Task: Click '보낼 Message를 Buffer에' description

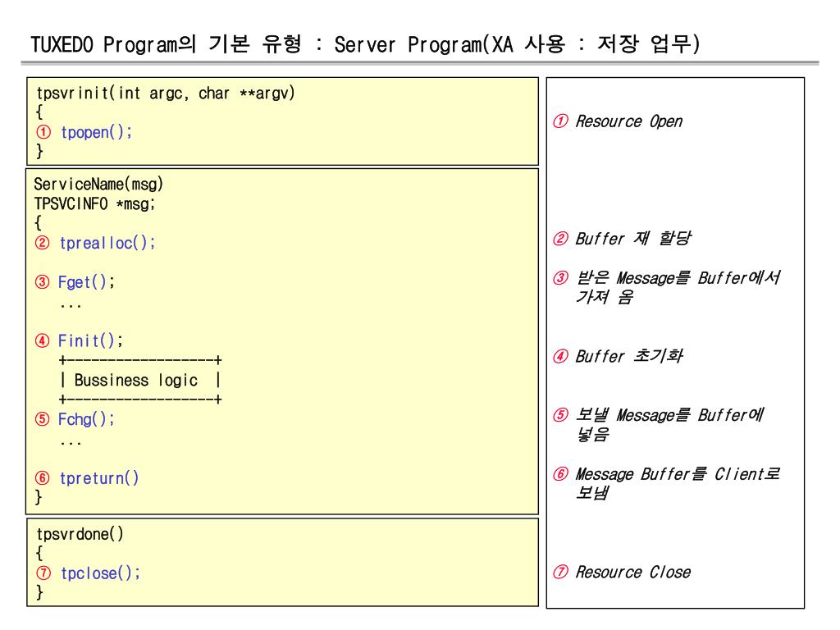Action: click(669, 415)
